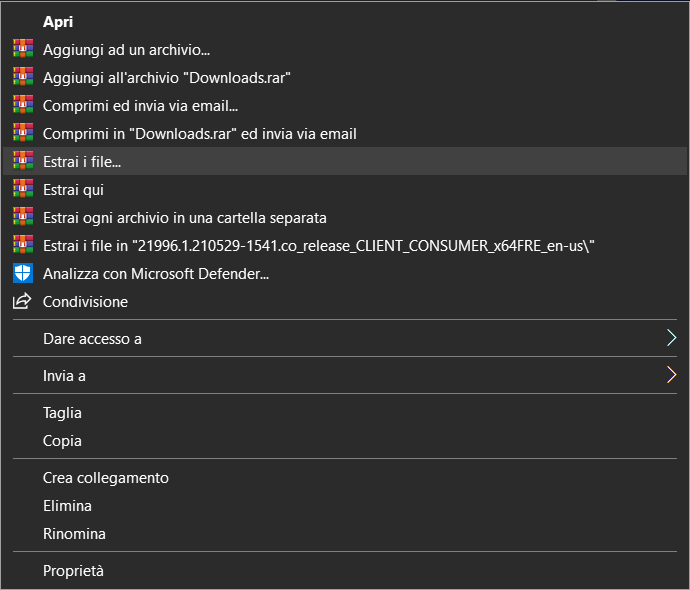Select "Elimina" to delete the file
This screenshot has height=590, width=690.
click(x=67, y=506)
